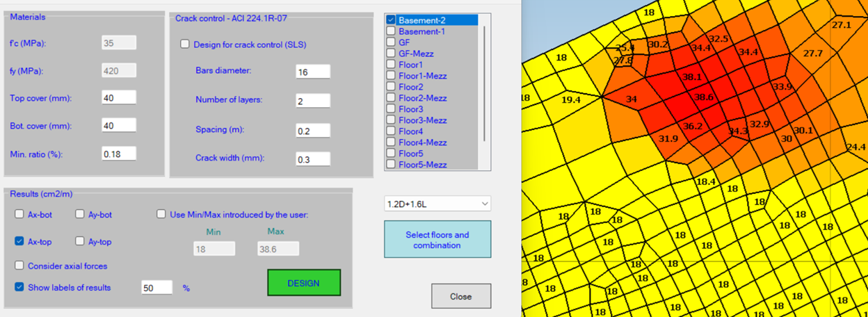Open the 1.2D+1.6L load combination dropdown

tap(437, 204)
